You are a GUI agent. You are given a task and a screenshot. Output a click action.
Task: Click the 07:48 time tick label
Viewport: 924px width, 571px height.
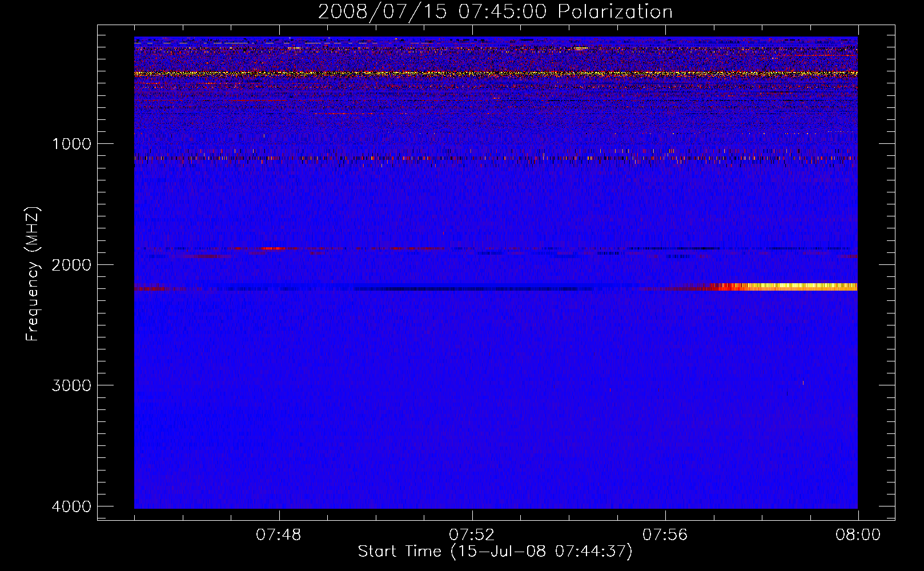click(279, 535)
